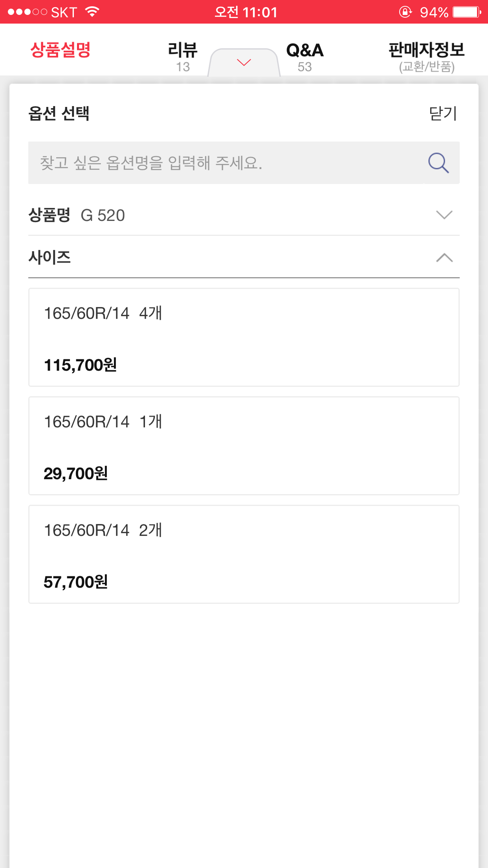The width and height of the screenshot is (488, 868).
Task: Tap the magnifier search icon
Action: [x=438, y=163]
